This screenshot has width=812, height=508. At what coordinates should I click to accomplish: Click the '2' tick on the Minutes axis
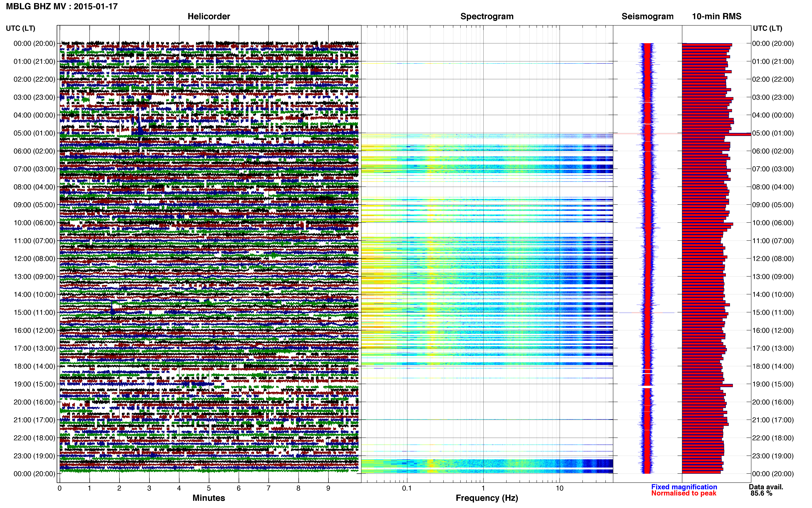pyautogui.click(x=119, y=488)
